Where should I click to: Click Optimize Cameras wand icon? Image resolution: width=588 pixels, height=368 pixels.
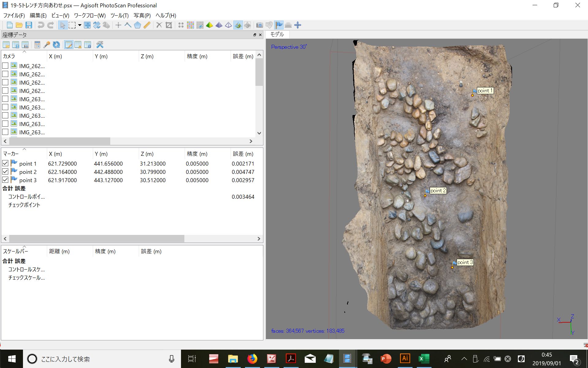tap(47, 45)
